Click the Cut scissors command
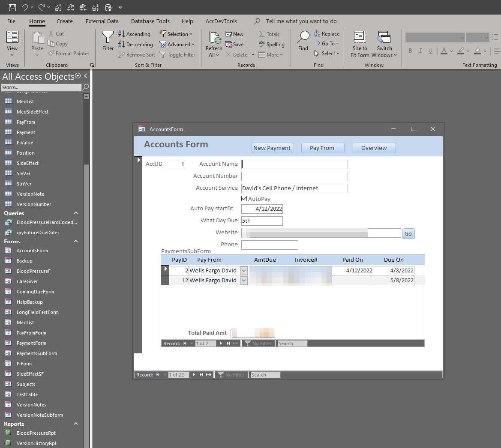Viewport: 501px width, 448px height. (56, 33)
